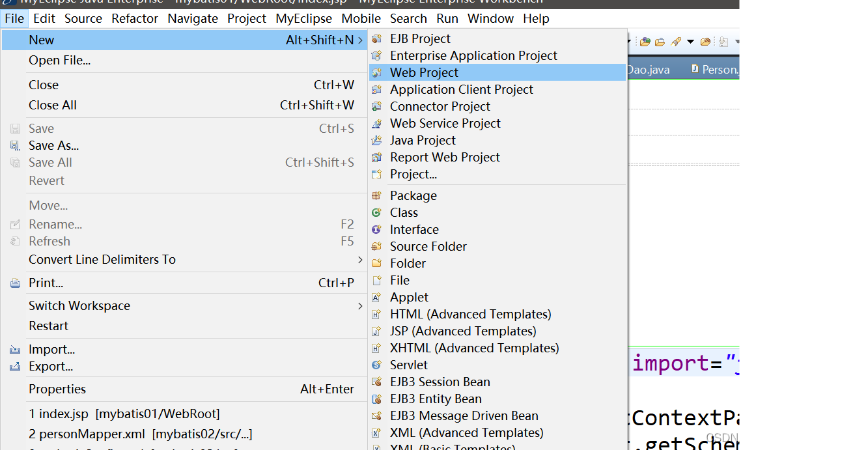
Task: Click the Servlet icon
Action: point(376,365)
